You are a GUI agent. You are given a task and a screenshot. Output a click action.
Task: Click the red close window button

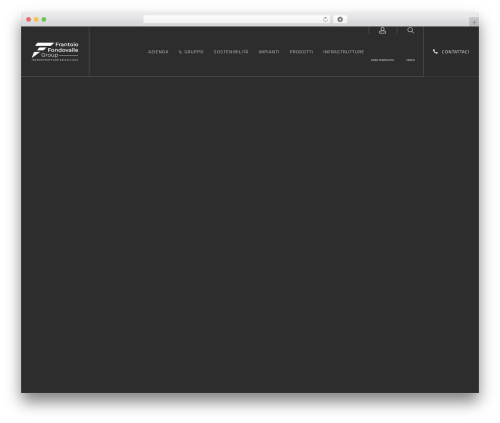(x=29, y=19)
